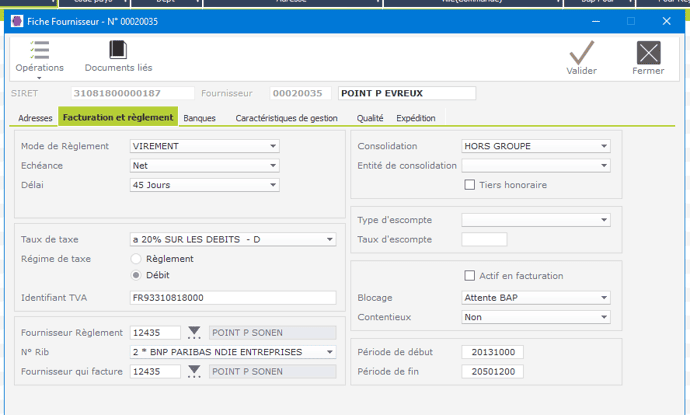Expand the Echéance dropdown

coord(273,165)
